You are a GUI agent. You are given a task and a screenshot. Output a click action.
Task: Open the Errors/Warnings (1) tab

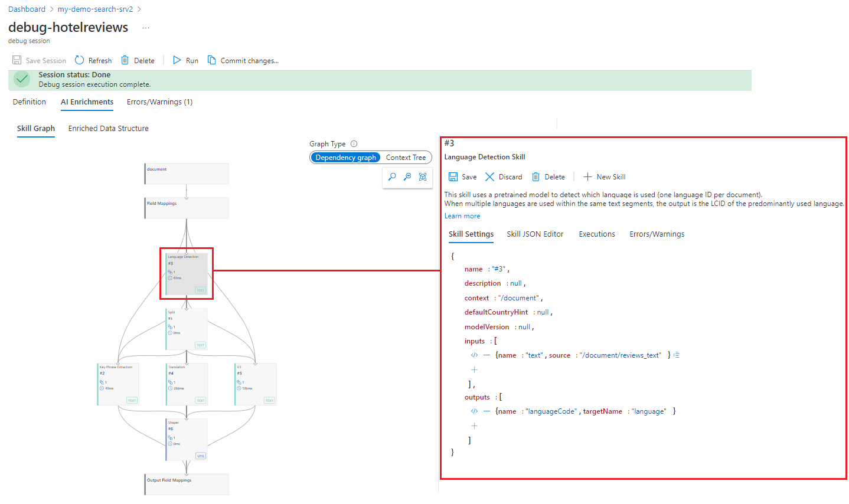coord(159,102)
